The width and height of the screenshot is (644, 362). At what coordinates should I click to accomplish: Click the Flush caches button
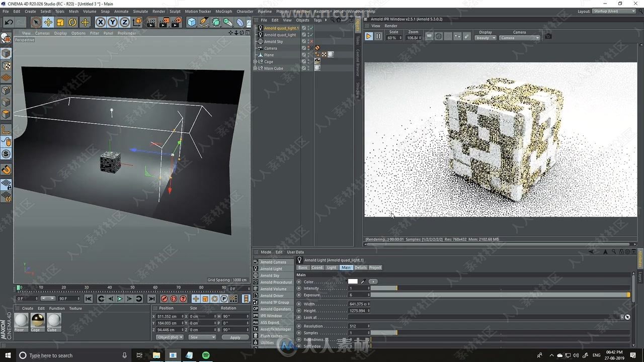tap(273, 336)
